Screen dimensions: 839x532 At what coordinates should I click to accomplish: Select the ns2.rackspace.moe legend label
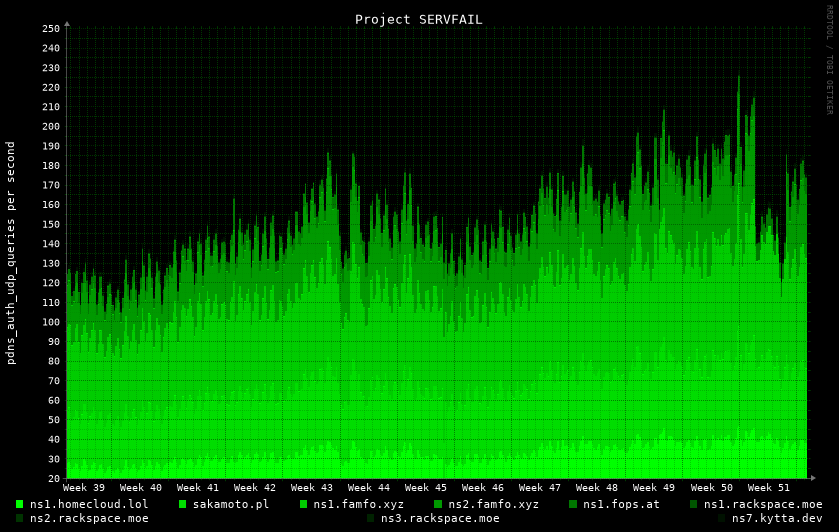[89, 518]
